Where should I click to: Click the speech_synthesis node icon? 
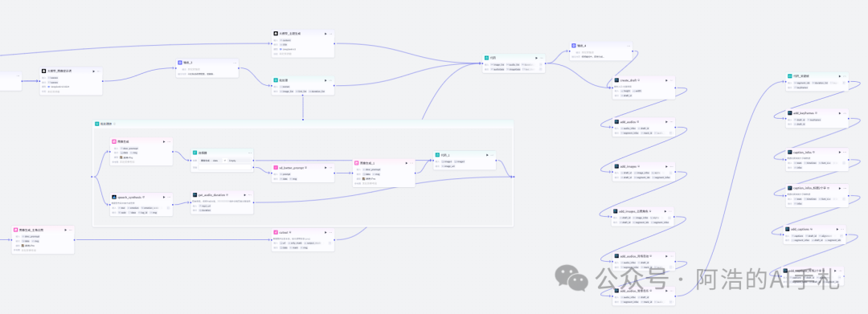114,197
